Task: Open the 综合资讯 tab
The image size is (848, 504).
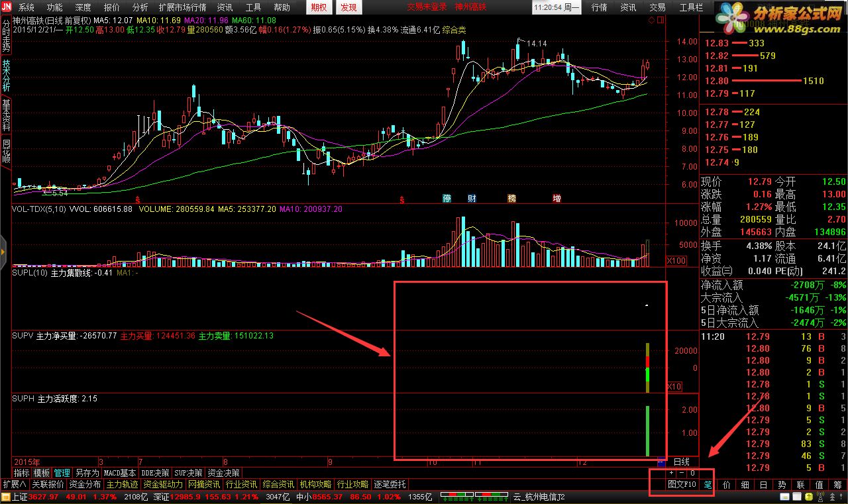Action: coord(278,484)
